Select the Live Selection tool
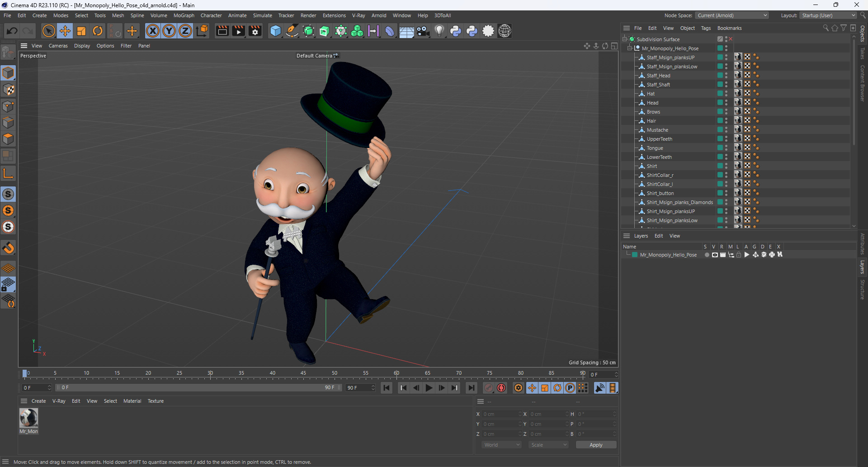The height and width of the screenshot is (467, 868). (48, 31)
